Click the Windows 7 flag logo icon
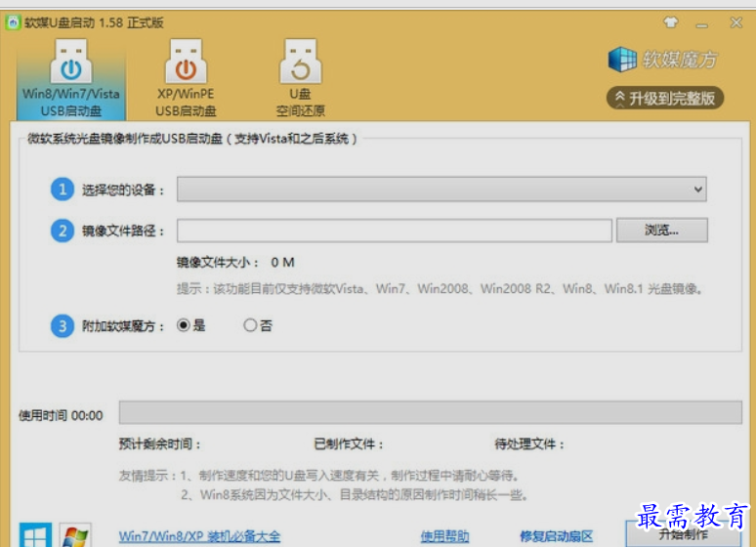The image size is (756, 547). [x=75, y=534]
